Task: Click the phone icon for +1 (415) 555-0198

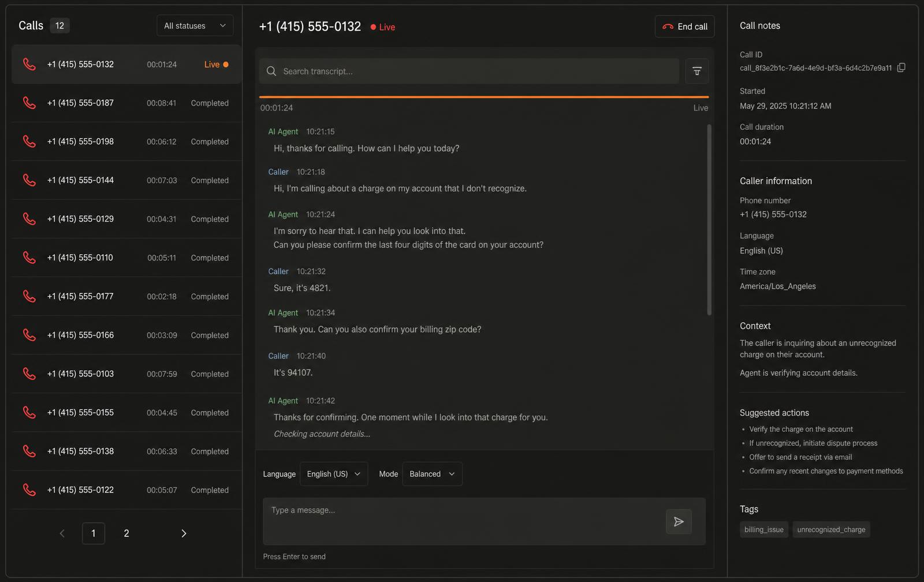Action: 29,141
